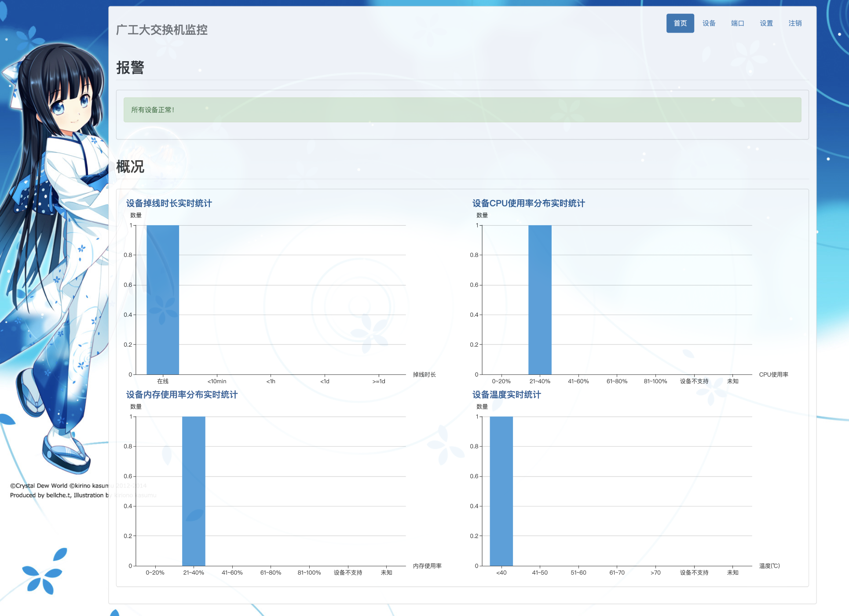Screen dimensions: 849x616
Task: Click the 在线 axis label
Action: pyautogui.click(x=163, y=381)
